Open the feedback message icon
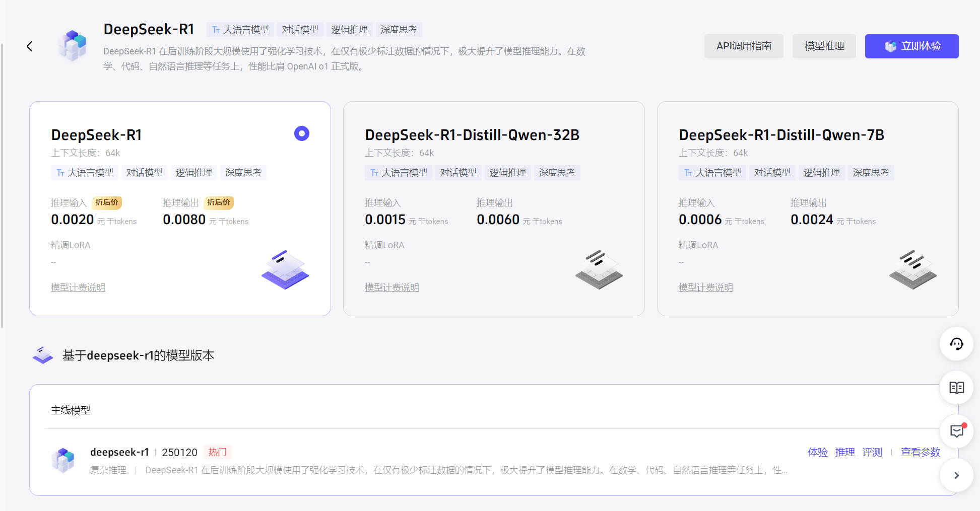The width and height of the screenshot is (980, 511). click(956, 431)
